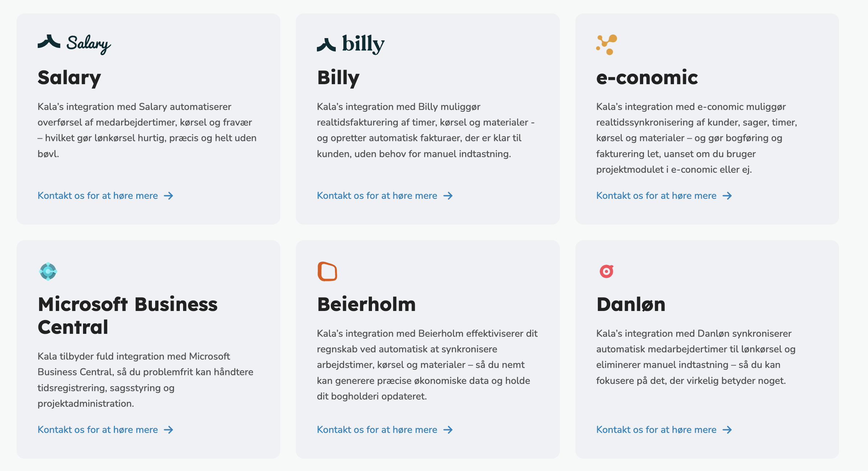
Task: Click the arrow in the Danløn card
Action: 727,430
